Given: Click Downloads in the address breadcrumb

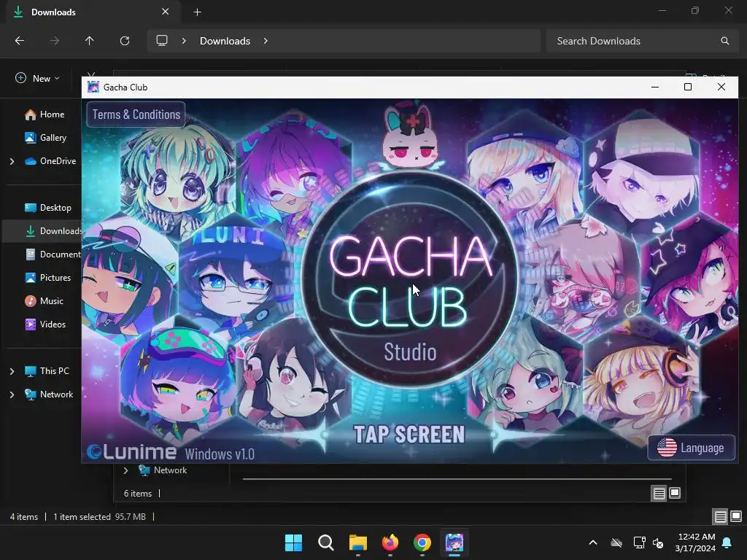Looking at the screenshot, I should coord(225,41).
